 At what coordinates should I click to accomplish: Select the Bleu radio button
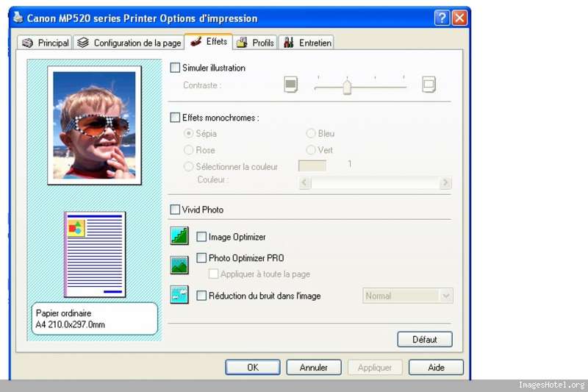[x=310, y=133]
